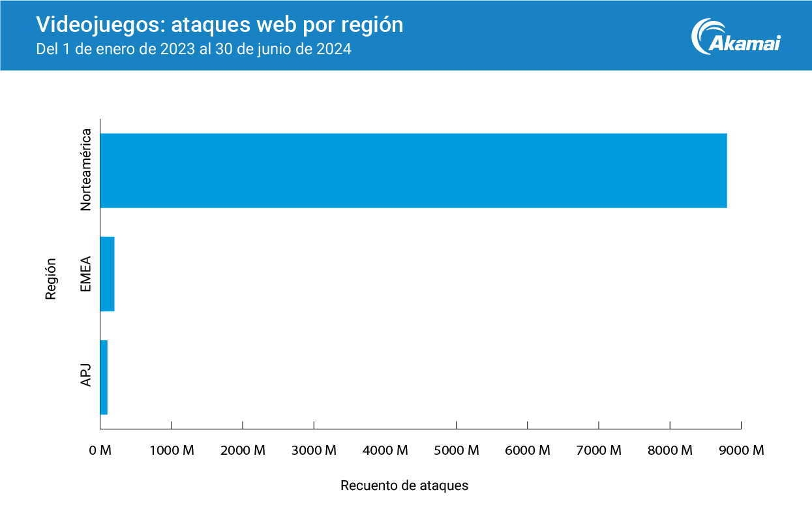Click the '1000 M' axis tick label

point(172,450)
